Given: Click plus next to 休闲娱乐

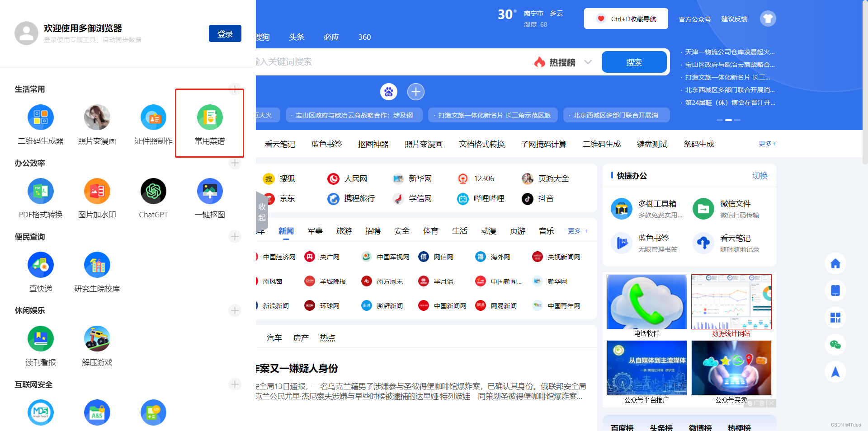Looking at the screenshot, I should click(x=235, y=310).
